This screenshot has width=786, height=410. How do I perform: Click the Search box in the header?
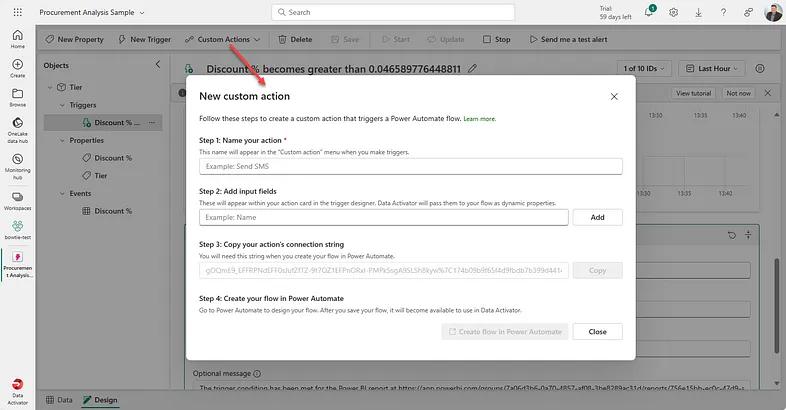coord(393,13)
